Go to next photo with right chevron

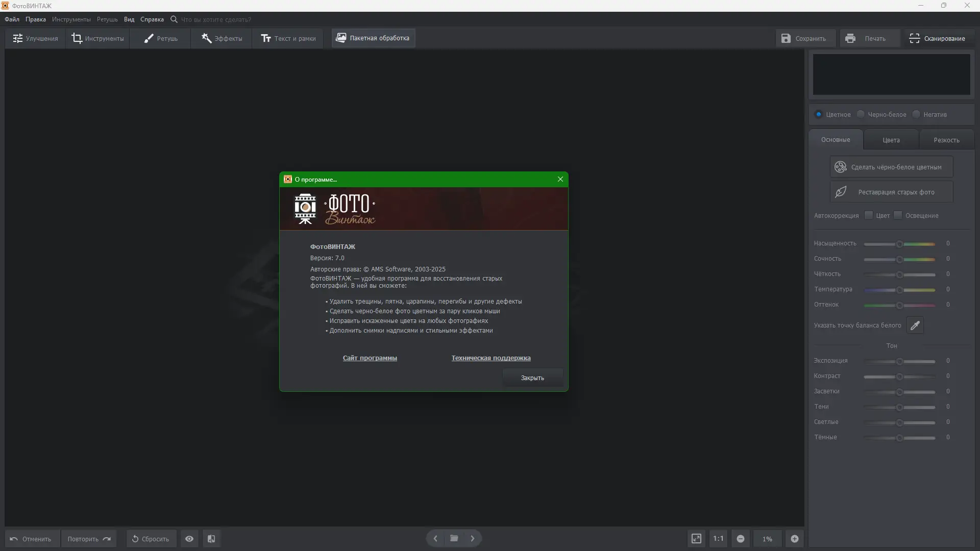click(473, 538)
